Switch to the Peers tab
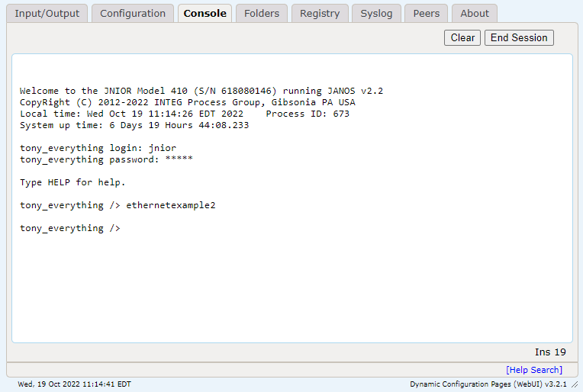The width and height of the screenshot is (583, 392). [426, 14]
